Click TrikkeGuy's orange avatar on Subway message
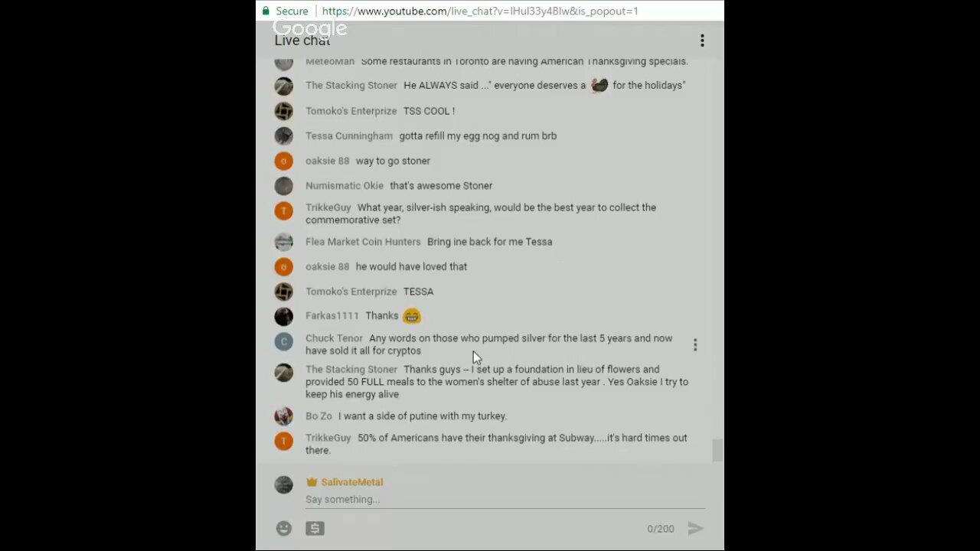 tap(284, 441)
